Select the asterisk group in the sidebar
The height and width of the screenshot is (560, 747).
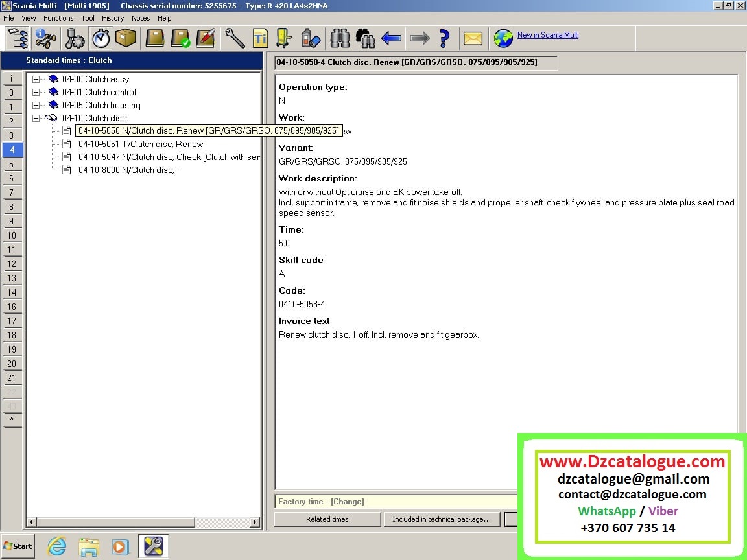(x=12, y=421)
